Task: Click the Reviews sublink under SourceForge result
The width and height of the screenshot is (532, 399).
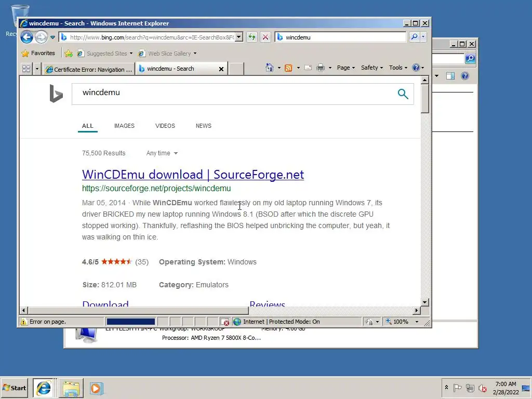Action: [268, 303]
